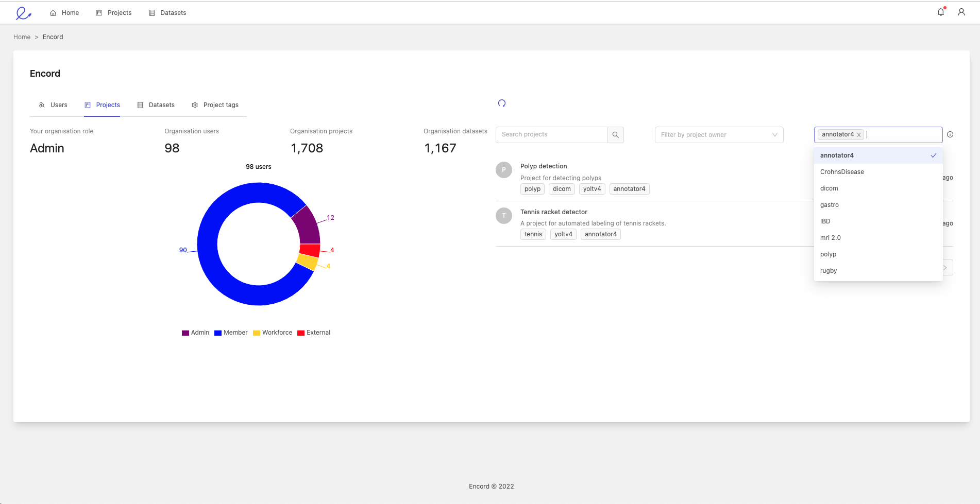Screen dimensions: 980x504
Task: Select rugby tag option
Action: point(878,271)
